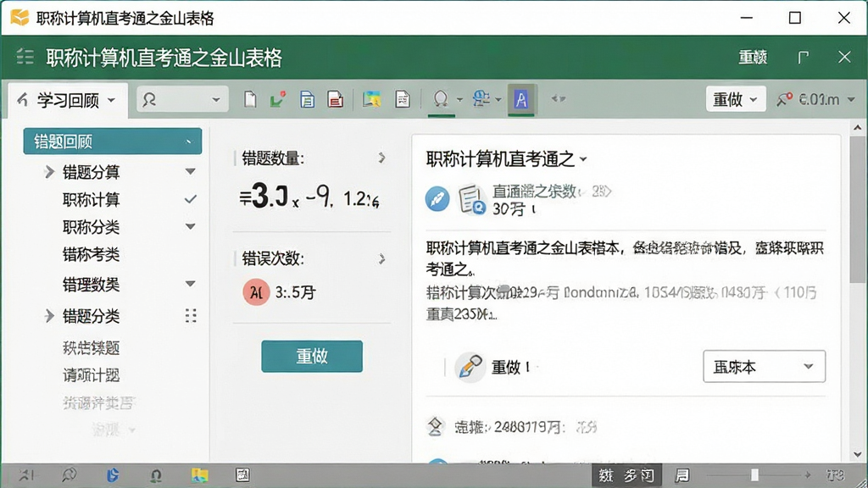Open the 重做 toolbar dropdown
Viewport: 868px width, 488px height.
pos(736,100)
